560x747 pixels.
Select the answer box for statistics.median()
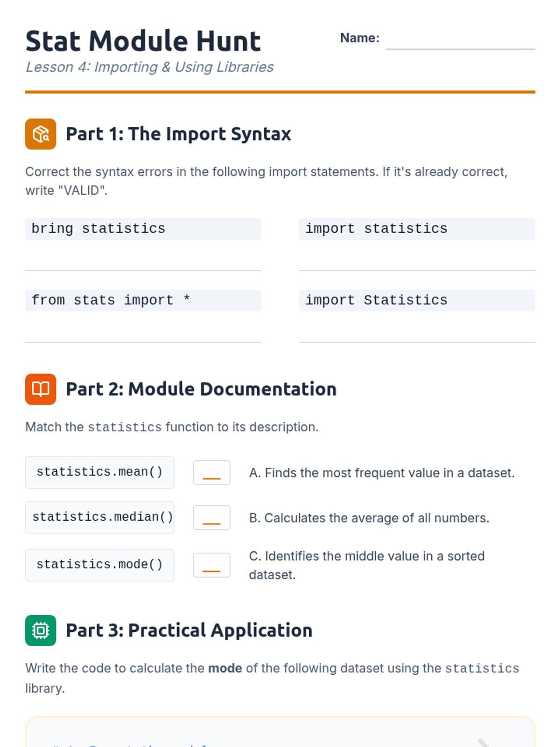[211, 517]
